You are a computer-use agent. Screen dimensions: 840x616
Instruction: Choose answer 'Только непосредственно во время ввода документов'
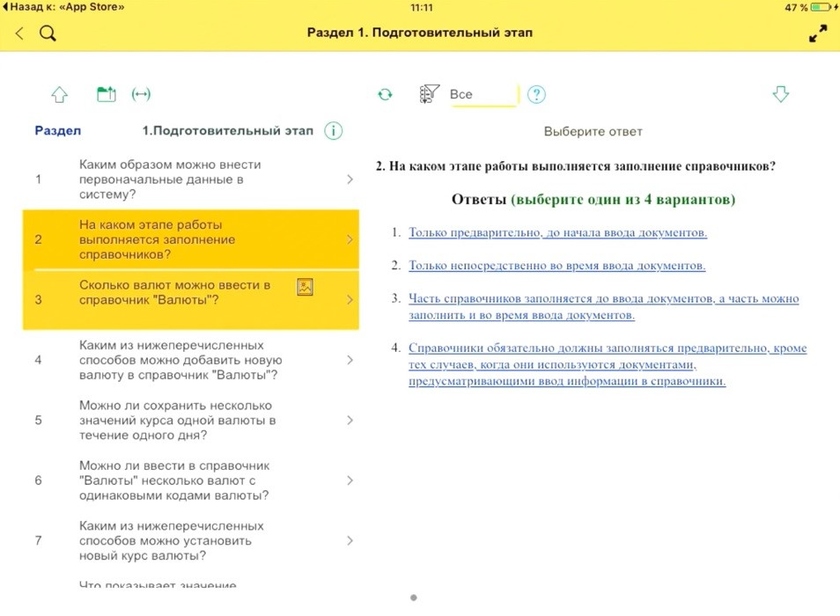(556, 266)
